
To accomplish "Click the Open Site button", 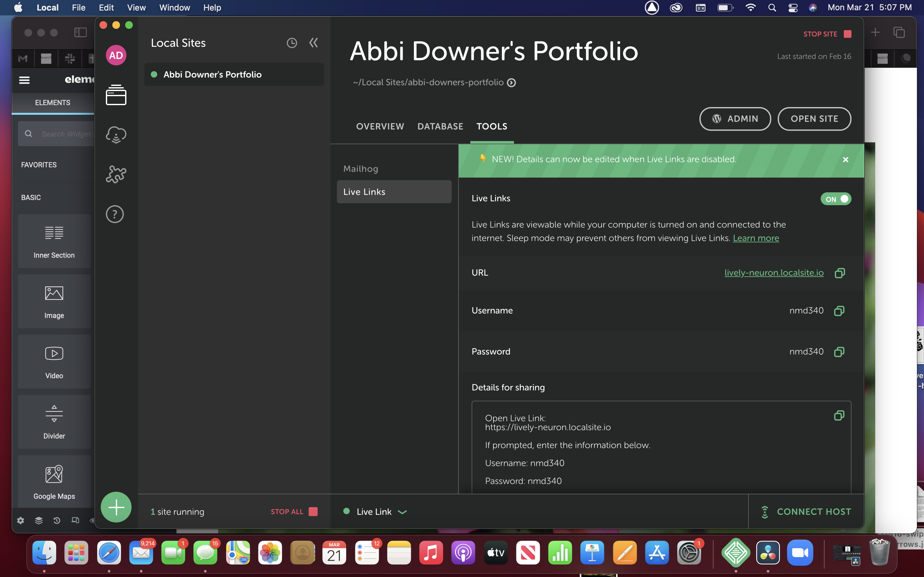I will click(x=814, y=119).
